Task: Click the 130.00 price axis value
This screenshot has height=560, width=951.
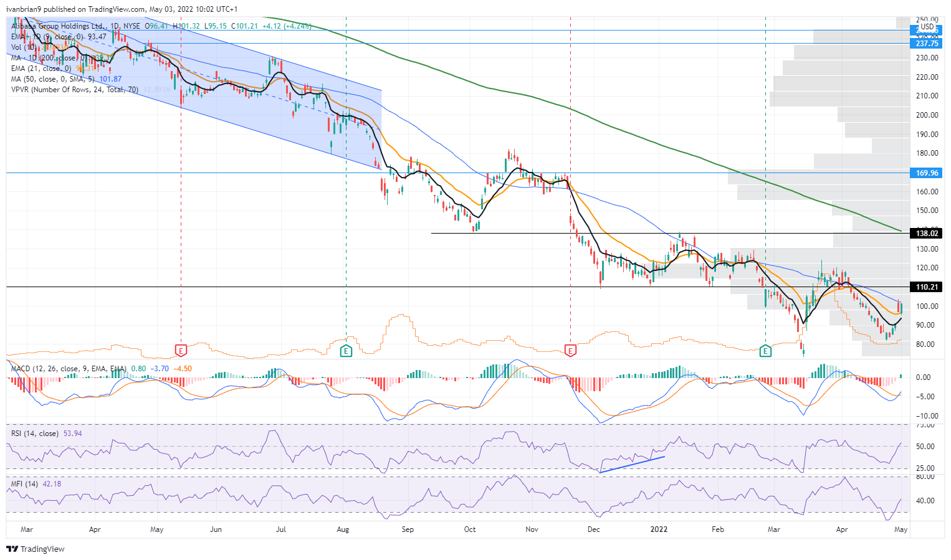Action: pos(927,249)
